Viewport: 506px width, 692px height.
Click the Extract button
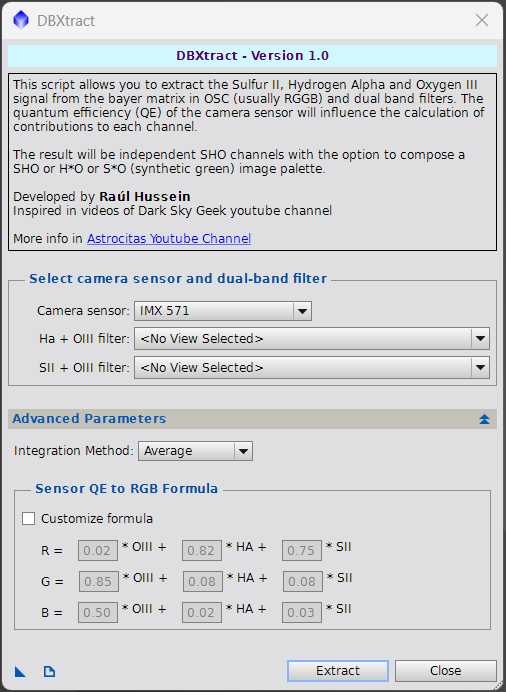338,671
